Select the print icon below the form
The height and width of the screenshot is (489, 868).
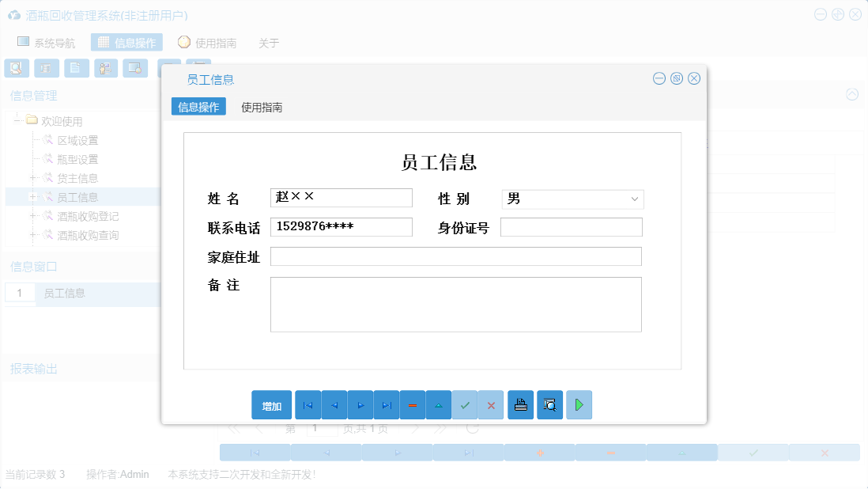520,404
